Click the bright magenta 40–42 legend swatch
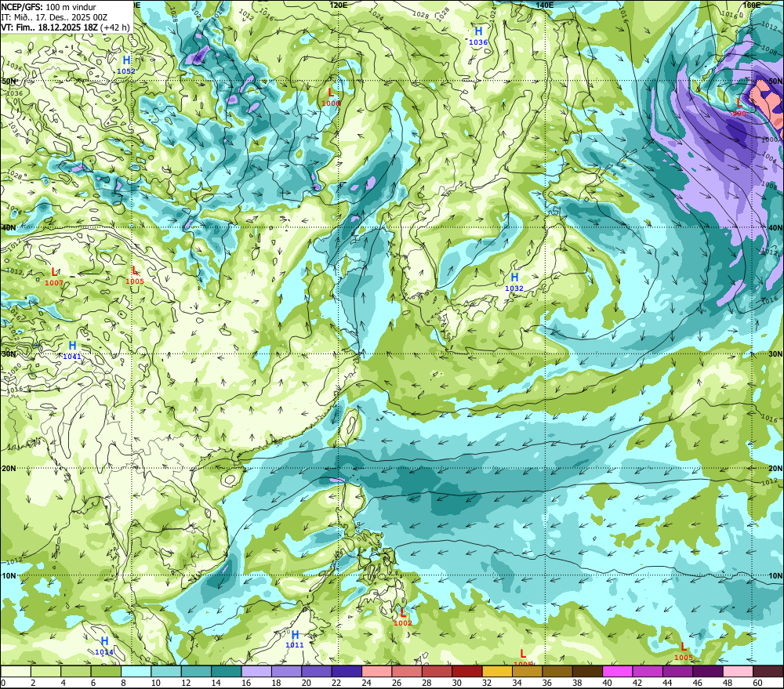784x689 pixels. (x=618, y=671)
